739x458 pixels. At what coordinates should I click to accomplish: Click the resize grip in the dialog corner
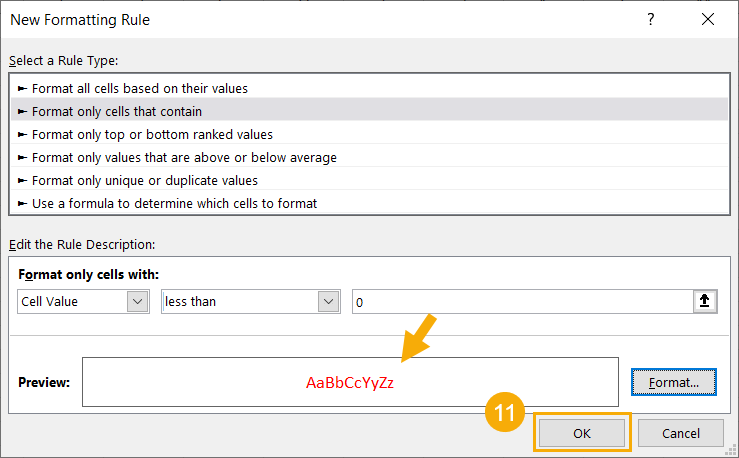(x=732, y=451)
